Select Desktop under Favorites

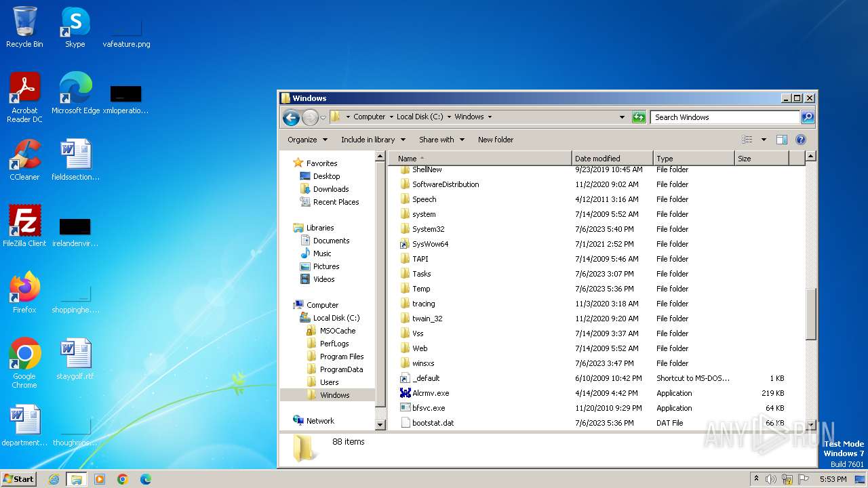point(319,176)
